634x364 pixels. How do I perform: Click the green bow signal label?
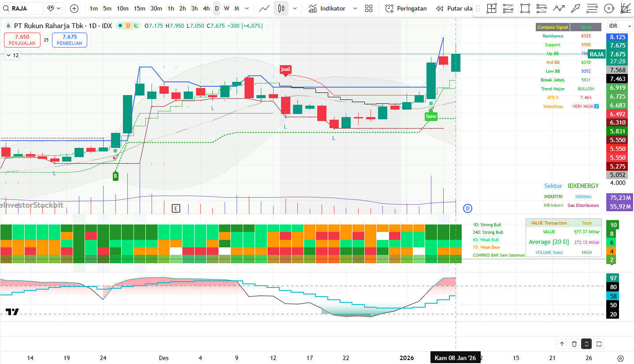(431, 116)
